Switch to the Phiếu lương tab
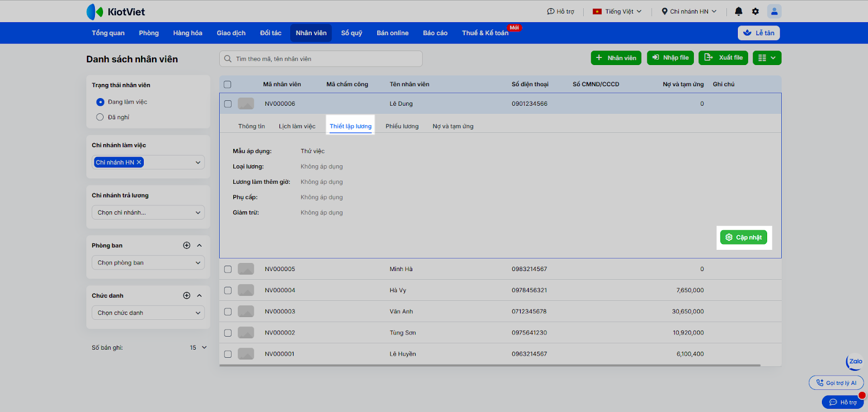The image size is (868, 412). [x=402, y=126]
